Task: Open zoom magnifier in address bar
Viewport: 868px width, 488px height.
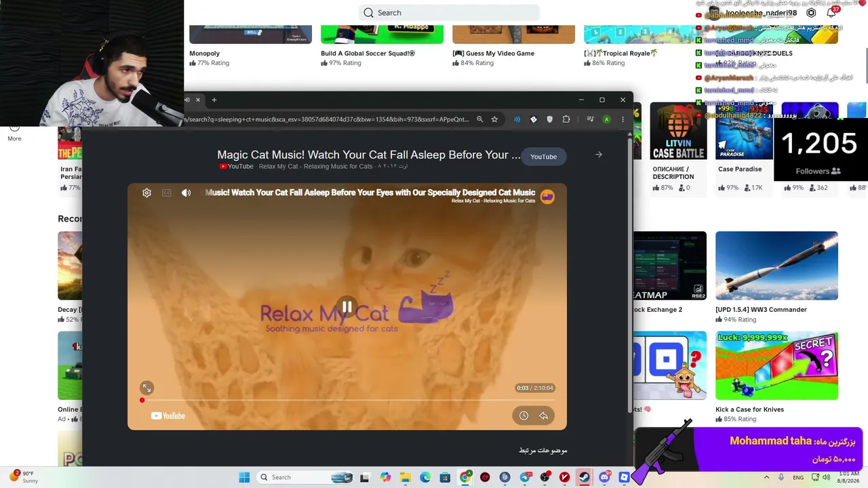Action: pos(479,119)
